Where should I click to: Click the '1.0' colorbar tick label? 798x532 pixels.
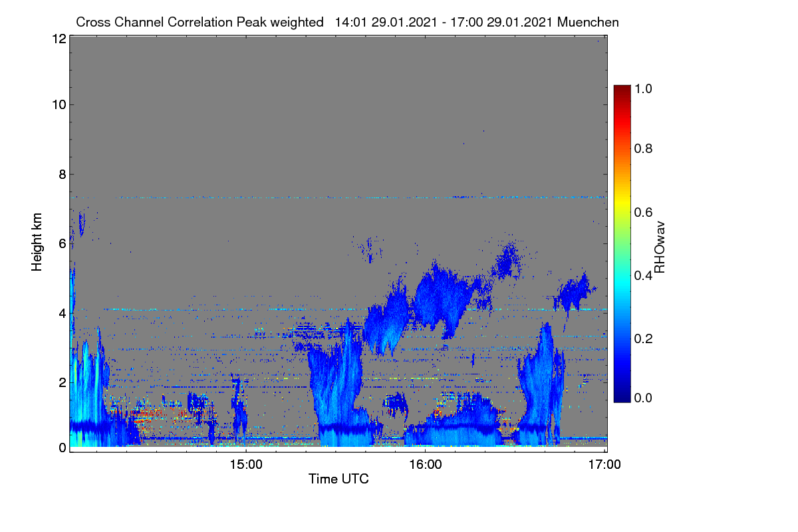click(644, 88)
